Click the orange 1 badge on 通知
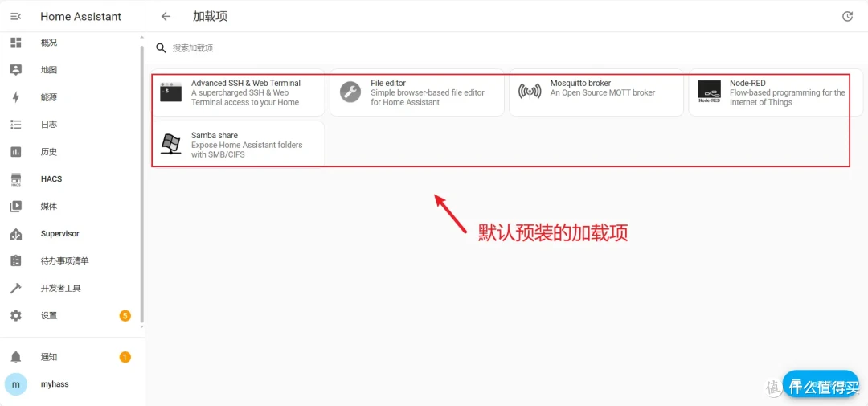The image size is (868, 406). [x=125, y=357]
